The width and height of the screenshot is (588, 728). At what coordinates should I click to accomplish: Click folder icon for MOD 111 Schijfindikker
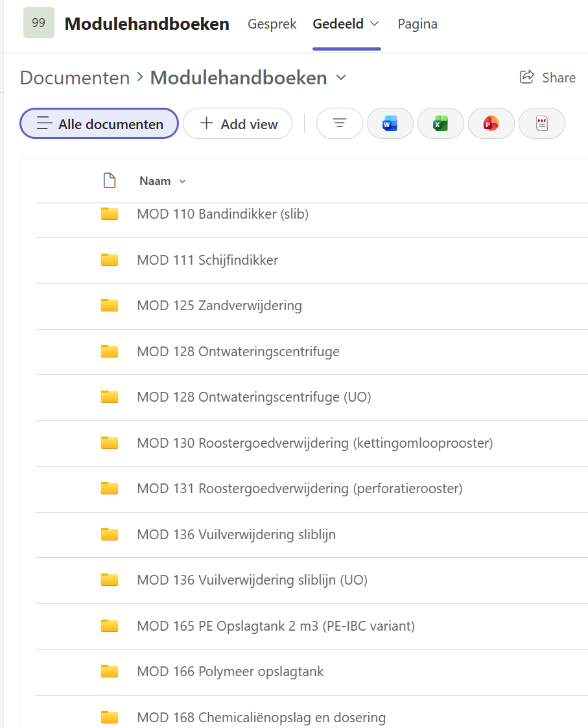click(x=110, y=260)
